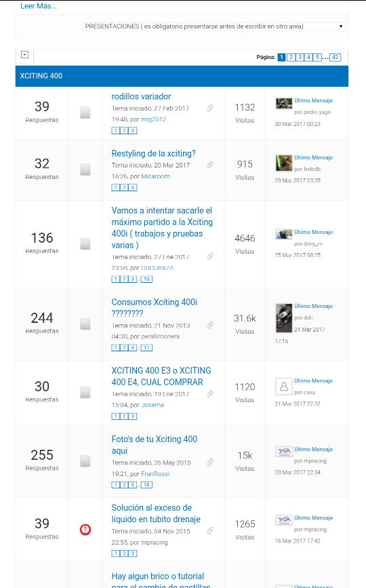
Task: Jump to page 18 of Foto's thread
Action: point(146,485)
